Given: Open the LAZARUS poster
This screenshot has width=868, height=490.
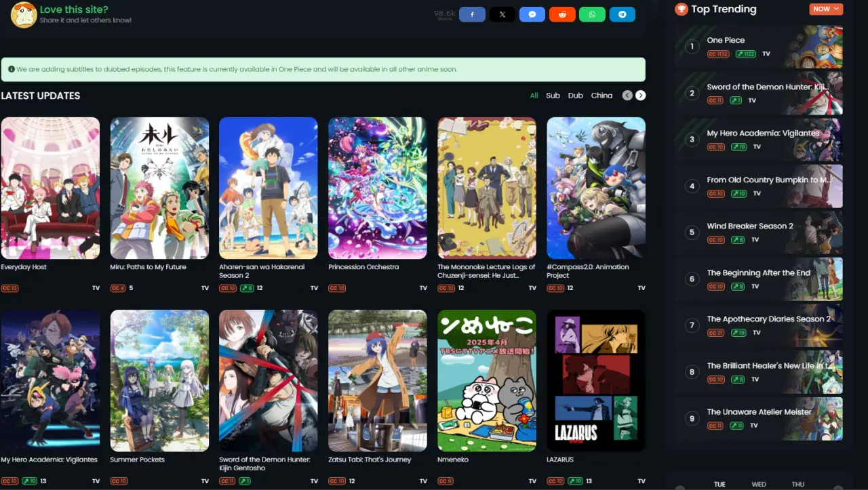Looking at the screenshot, I should (x=596, y=381).
